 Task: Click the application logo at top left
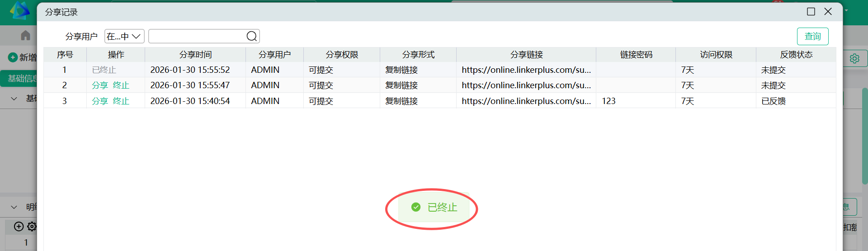click(x=19, y=10)
